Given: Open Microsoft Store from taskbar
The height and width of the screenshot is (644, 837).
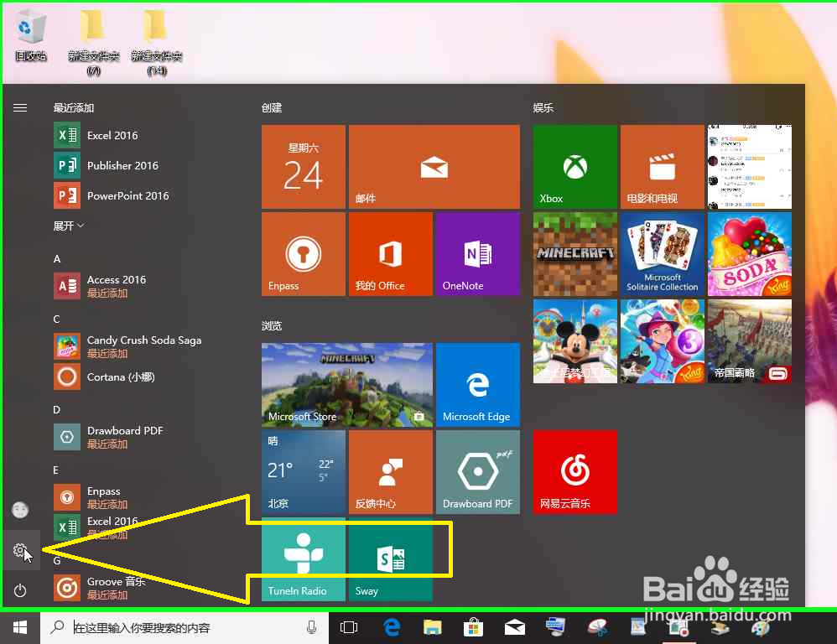Looking at the screenshot, I should click(474, 627).
